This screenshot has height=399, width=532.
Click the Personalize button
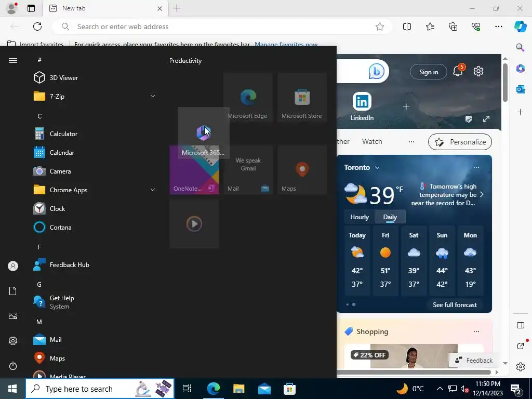(460, 142)
